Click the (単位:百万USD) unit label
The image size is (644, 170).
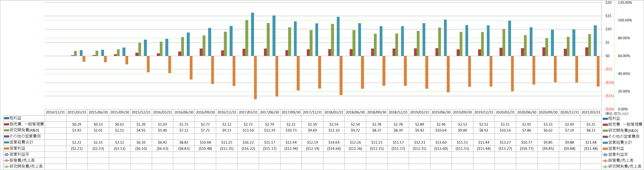click(x=616, y=114)
